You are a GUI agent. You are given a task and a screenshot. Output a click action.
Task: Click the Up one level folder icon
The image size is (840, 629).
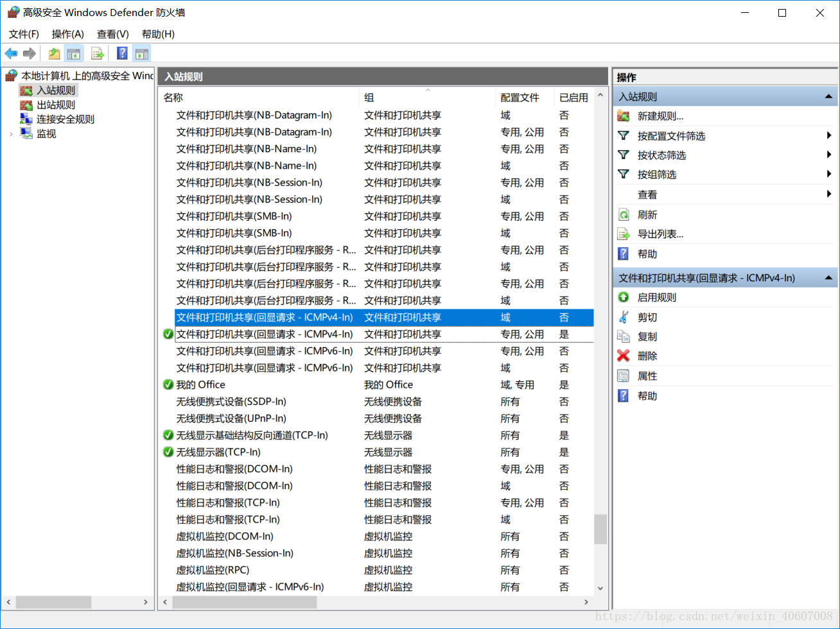[x=55, y=54]
